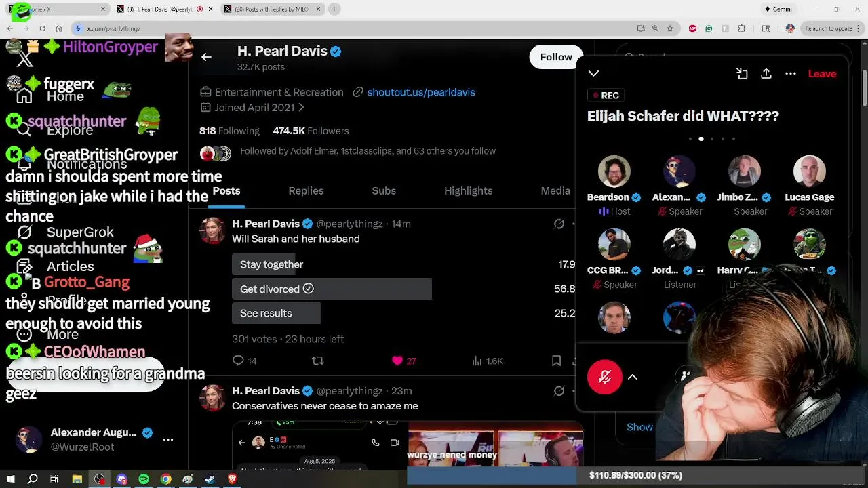
Task: Go to Chrome home page icon
Action: (59, 28)
